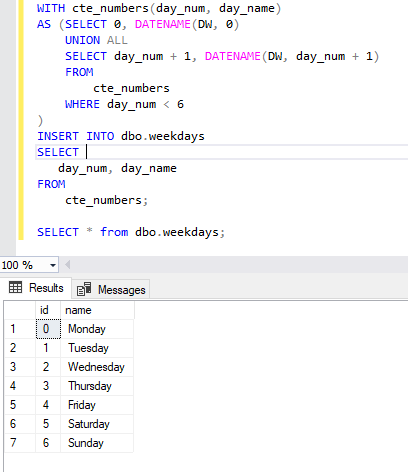The image size is (408, 472).
Task: Select the id cell with value 0
Action: pos(48,329)
